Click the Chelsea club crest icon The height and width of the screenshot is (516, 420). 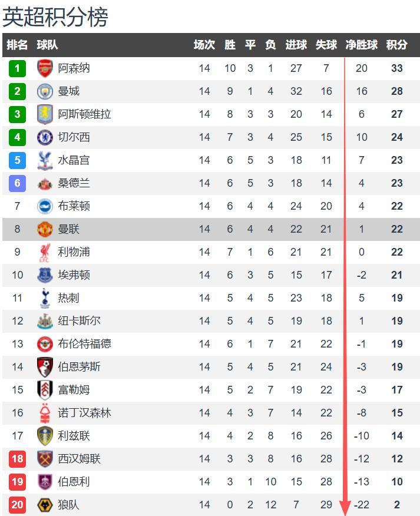45,137
